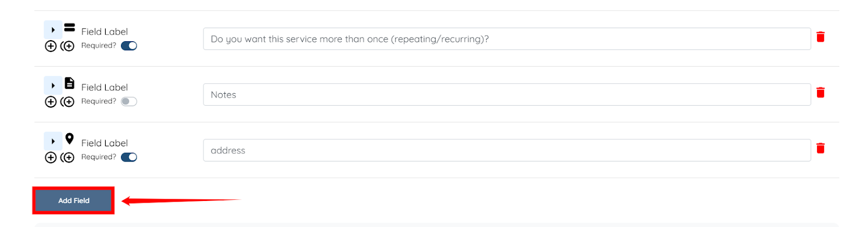Click the recurring service question text box
Viewport: 868px width, 227px height.
tap(507, 39)
